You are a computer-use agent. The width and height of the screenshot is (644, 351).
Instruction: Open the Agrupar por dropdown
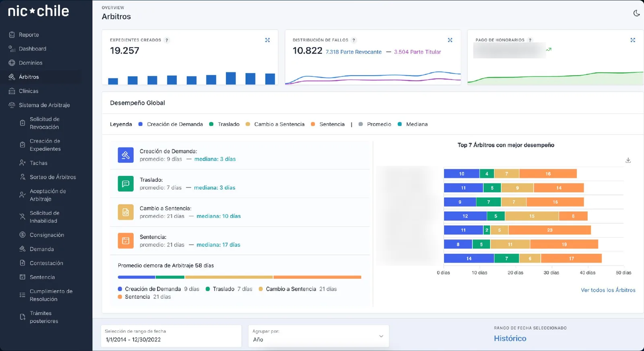coord(319,336)
